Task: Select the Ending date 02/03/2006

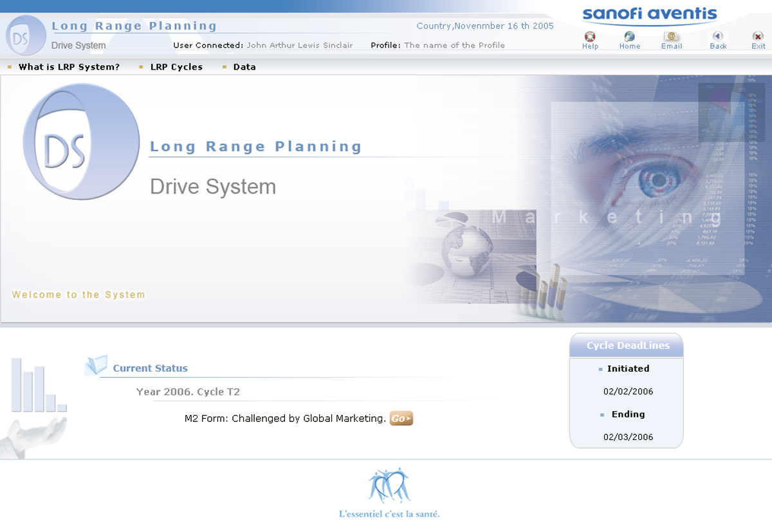Action: coord(628,437)
